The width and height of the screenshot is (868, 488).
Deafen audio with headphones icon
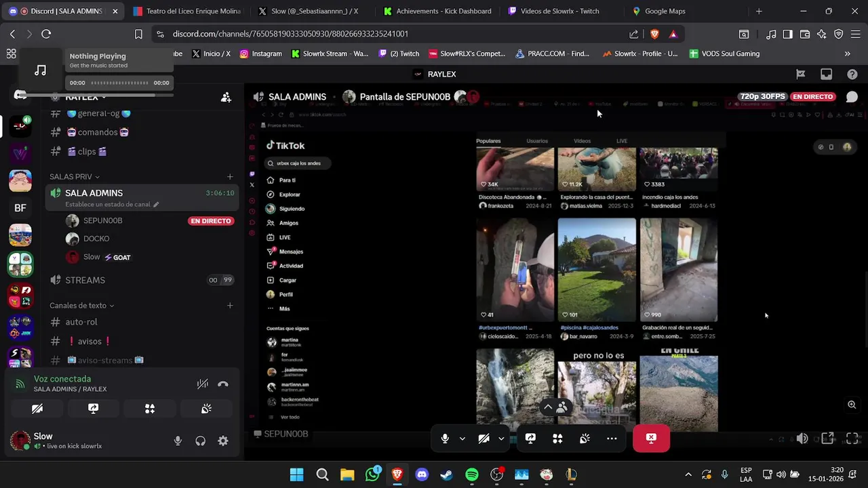(x=201, y=441)
